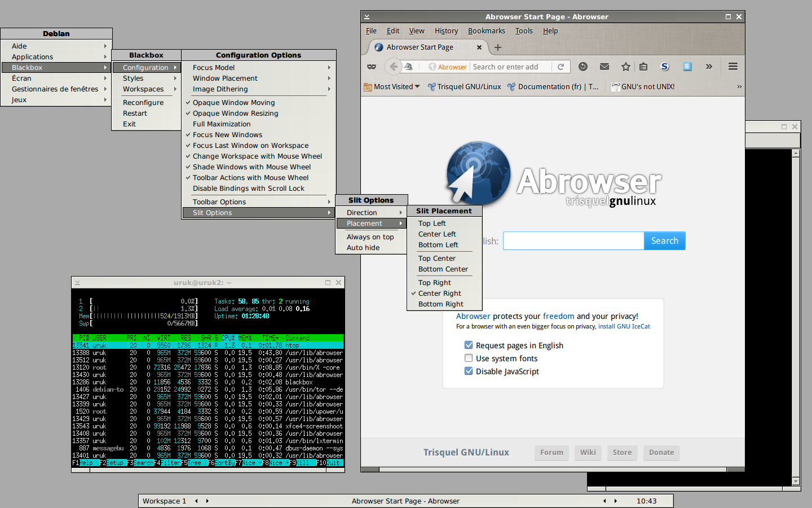Enable Slit Always on top option

pos(371,237)
